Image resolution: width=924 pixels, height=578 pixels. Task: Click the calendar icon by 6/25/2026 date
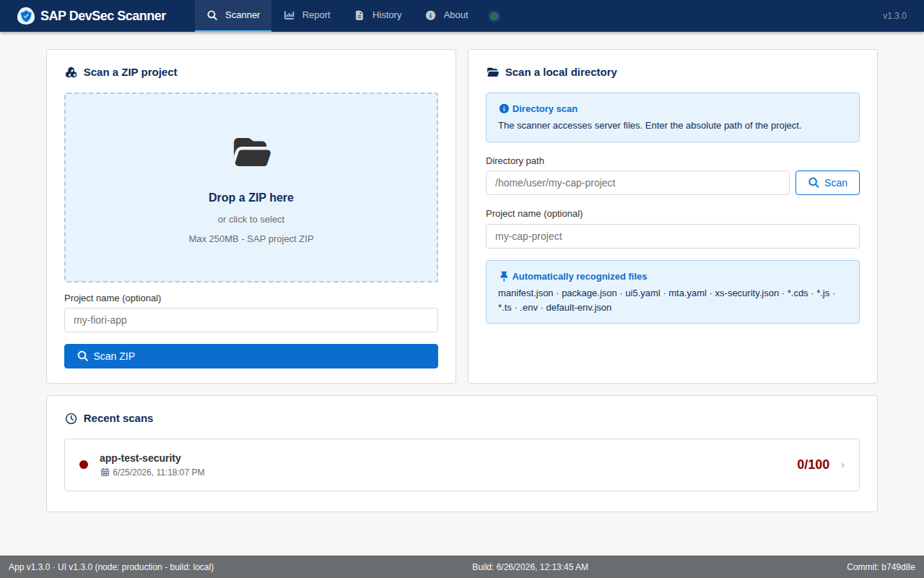point(105,473)
